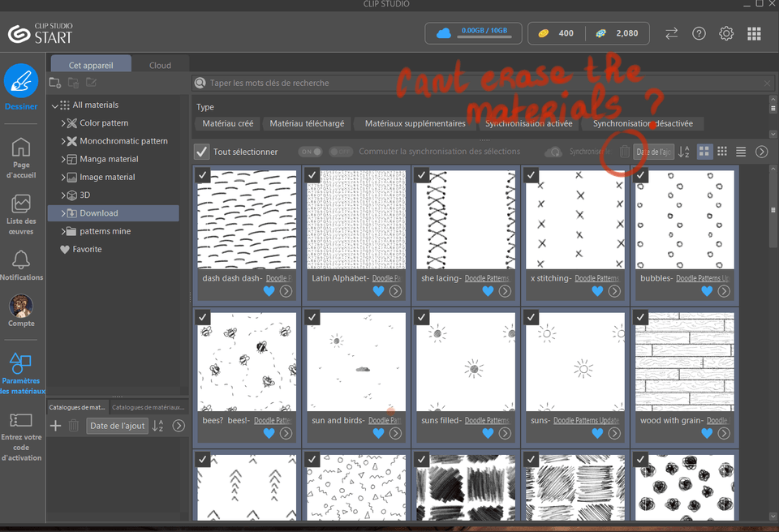Screen dimensions: 779x532
Task: Expand the Color pattern folder
Action: pos(63,123)
